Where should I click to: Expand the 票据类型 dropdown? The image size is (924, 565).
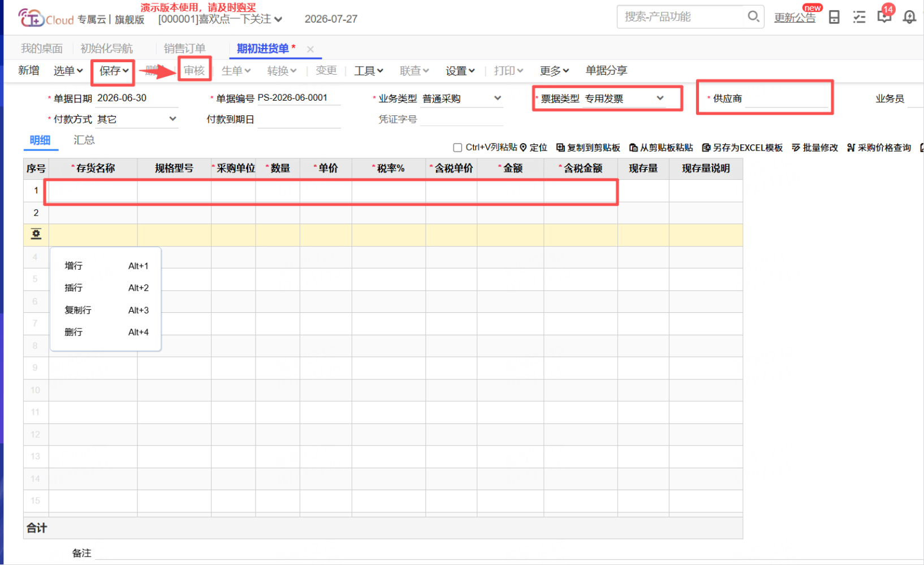coord(660,98)
